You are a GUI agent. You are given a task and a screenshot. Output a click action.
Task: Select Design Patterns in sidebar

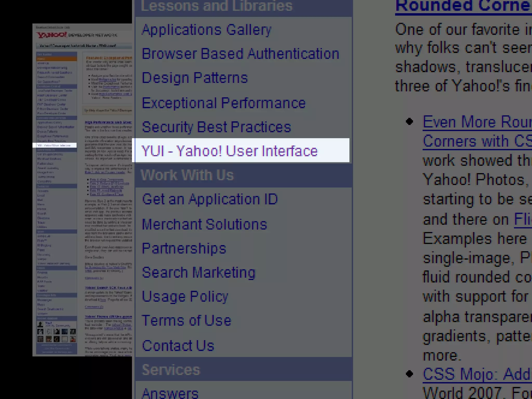(195, 78)
